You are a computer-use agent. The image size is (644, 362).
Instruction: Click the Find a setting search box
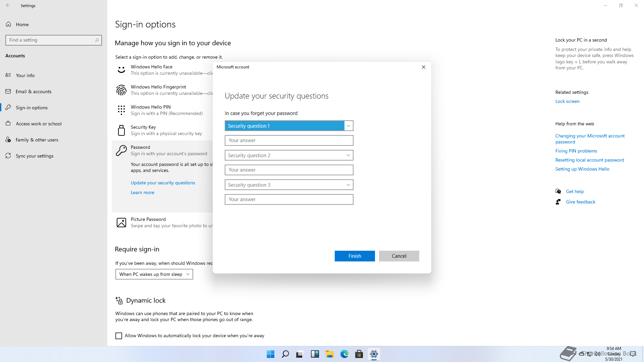[54, 40]
